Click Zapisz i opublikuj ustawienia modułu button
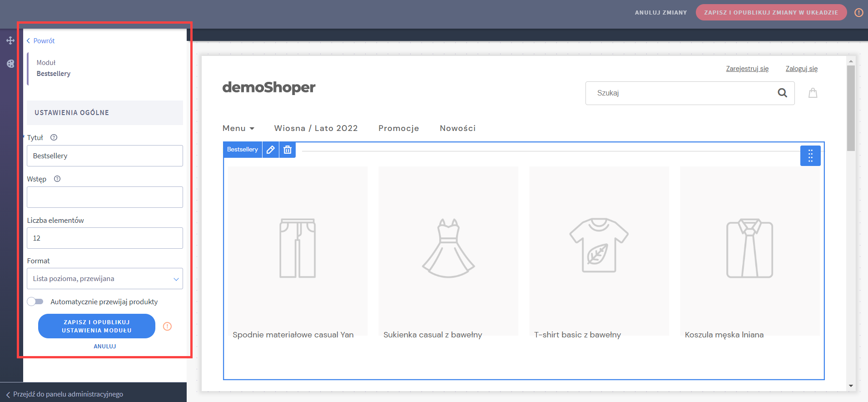 click(x=97, y=326)
